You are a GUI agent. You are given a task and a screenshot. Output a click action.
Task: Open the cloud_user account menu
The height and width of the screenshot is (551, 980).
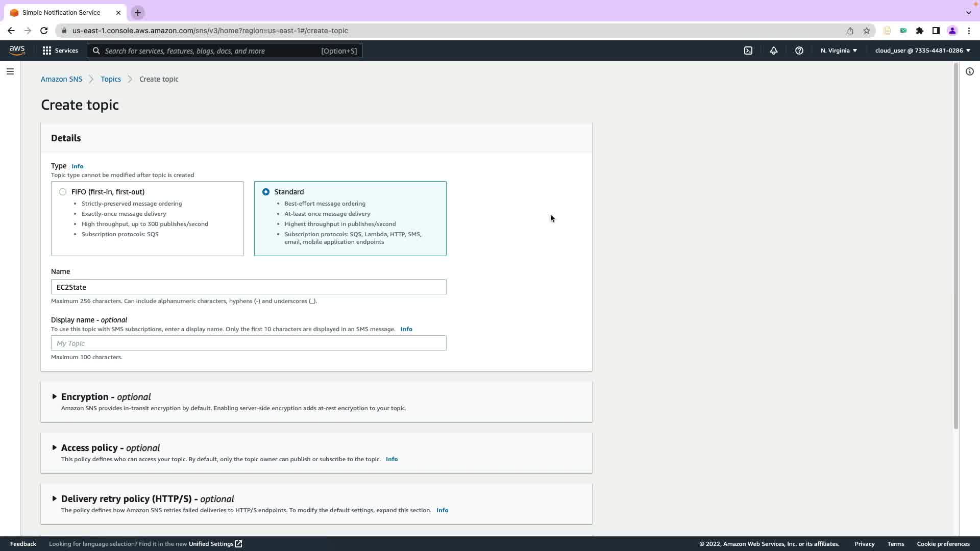922,51
